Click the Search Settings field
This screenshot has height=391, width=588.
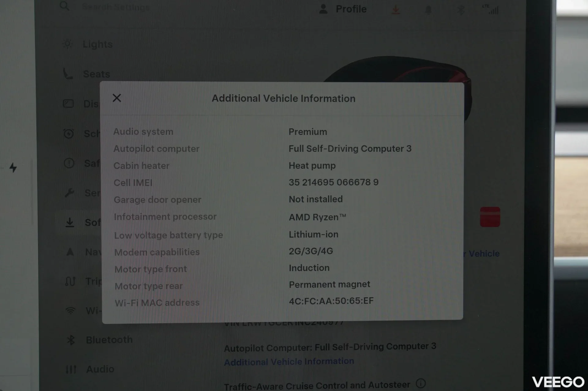116,7
